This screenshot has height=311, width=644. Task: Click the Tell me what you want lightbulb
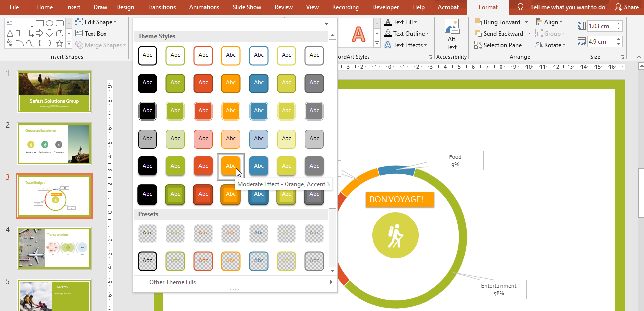(x=520, y=7)
